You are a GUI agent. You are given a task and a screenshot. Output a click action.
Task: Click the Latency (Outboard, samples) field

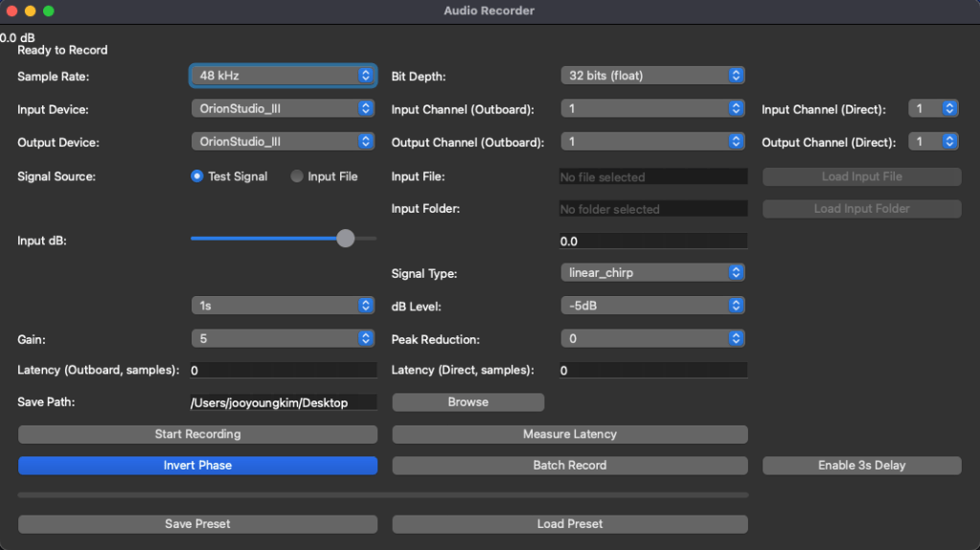click(x=283, y=371)
